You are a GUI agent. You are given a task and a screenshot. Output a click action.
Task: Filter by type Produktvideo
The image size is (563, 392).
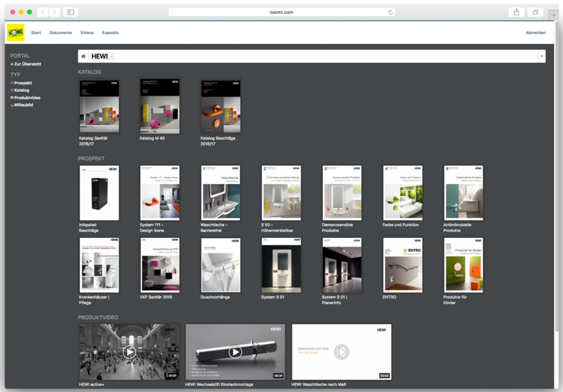point(27,98)
